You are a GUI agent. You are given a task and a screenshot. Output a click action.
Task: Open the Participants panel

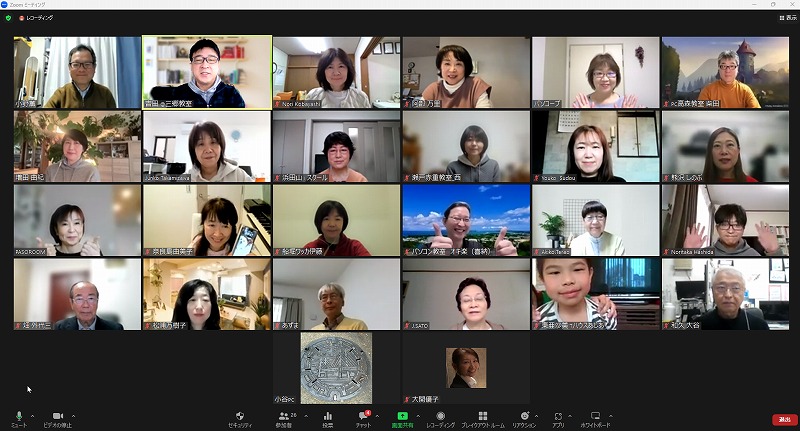(285, 418)
